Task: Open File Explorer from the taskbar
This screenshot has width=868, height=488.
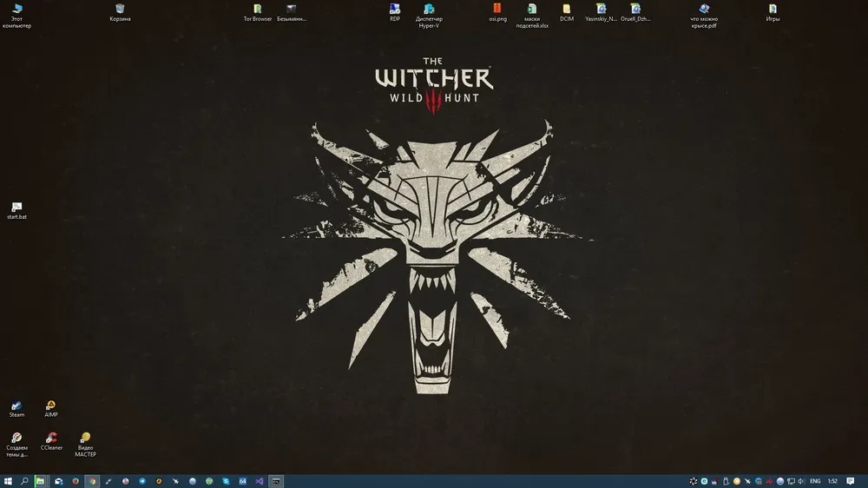Action: pos(41,481)
